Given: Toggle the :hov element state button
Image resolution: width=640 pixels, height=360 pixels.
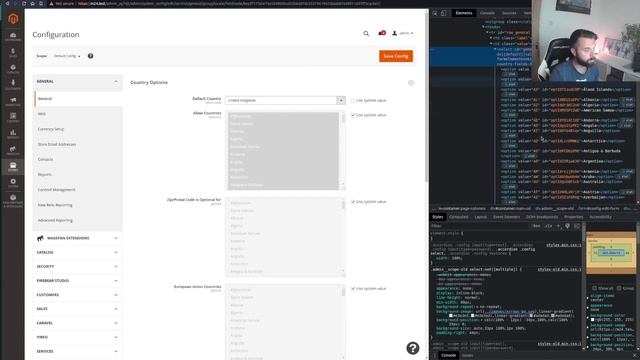Looking at the screenshot, I should click(x=536, y=226).
